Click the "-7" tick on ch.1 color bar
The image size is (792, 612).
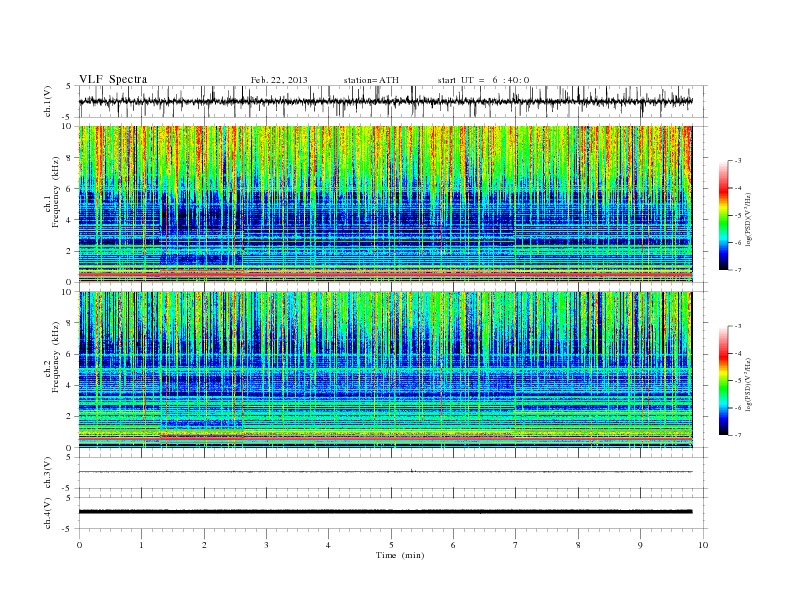738,270
